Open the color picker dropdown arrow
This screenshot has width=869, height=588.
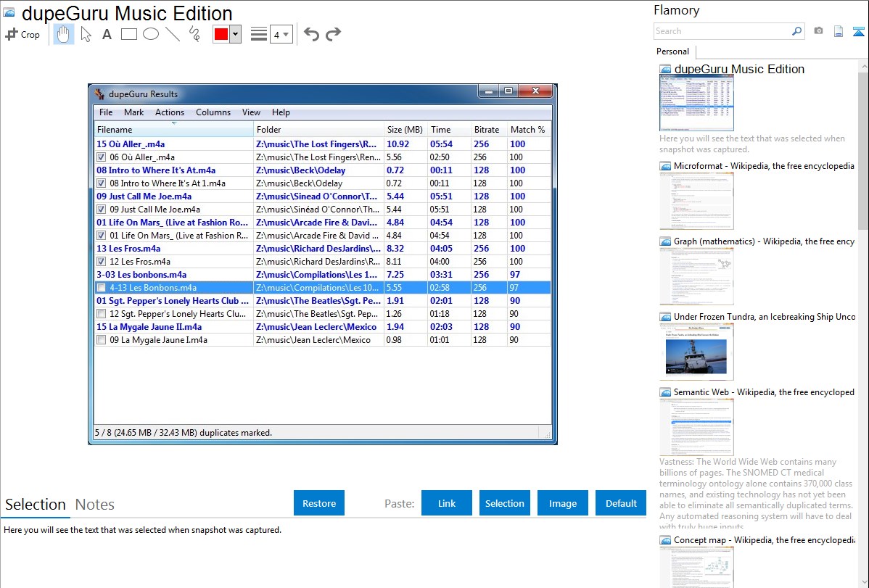235,34
